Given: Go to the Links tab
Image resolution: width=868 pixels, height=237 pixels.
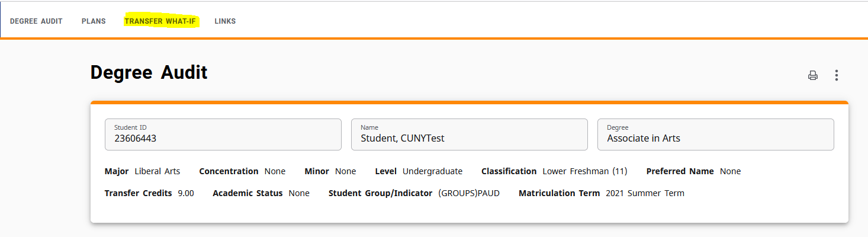Looking at the screenshot, I should click(x=225, y=21).
